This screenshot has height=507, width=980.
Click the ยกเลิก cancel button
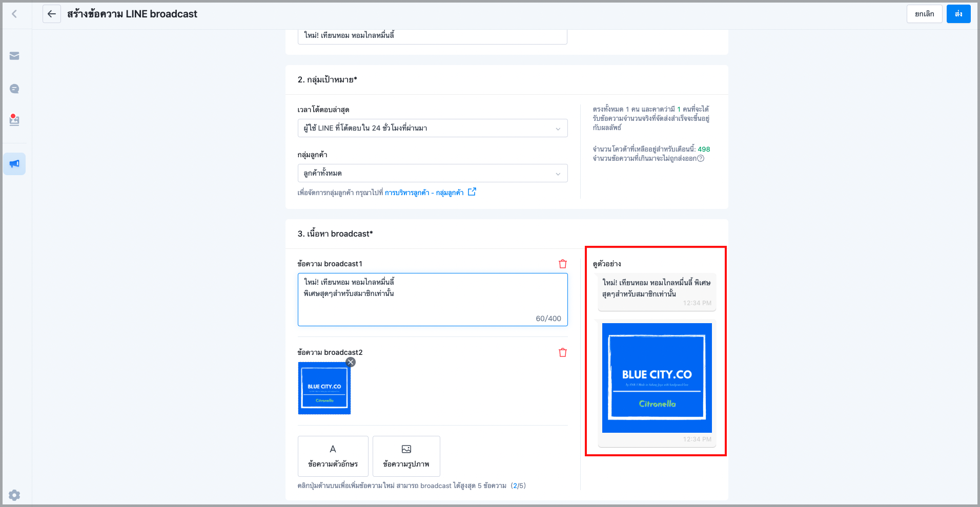tap(925, 14)
